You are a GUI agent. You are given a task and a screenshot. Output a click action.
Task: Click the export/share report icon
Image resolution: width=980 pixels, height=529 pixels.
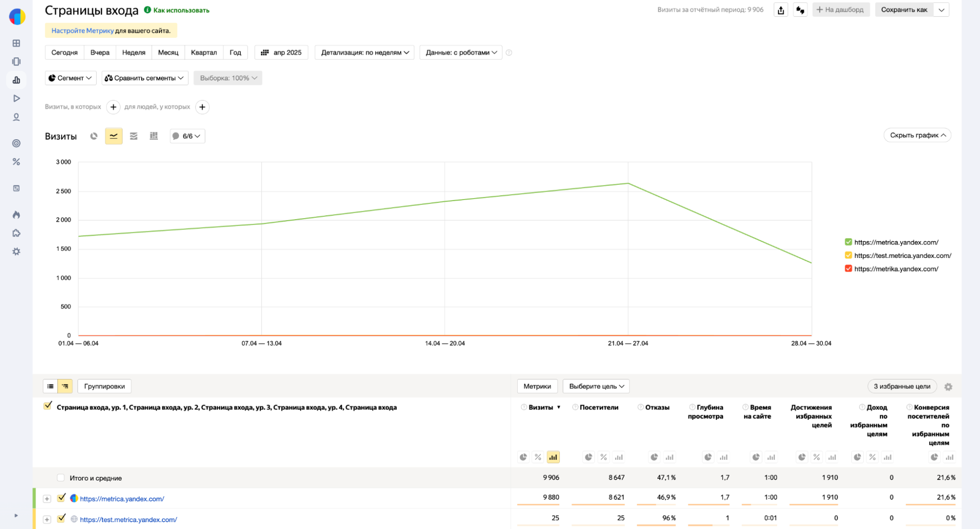pos(781,10)
